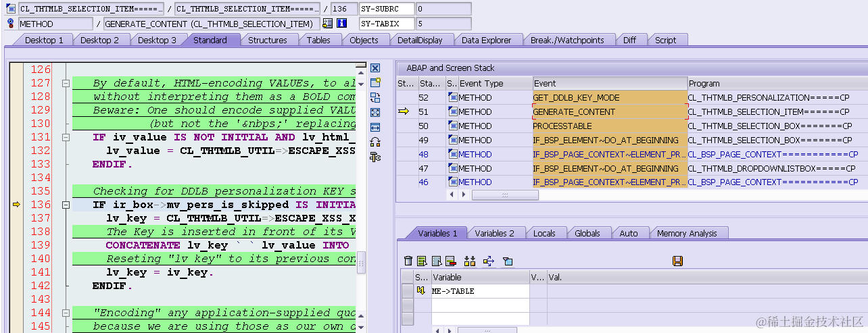868x333 pixels.
Task: Open the Auto tab
Action: (629, 233)
